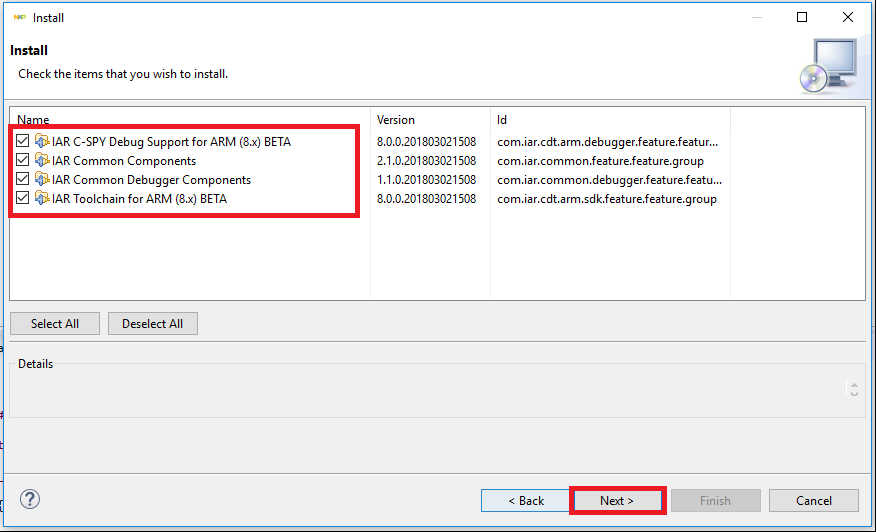Image resolution: width=876 pixels, height=532 pixels.
Task: Uncheck IAR Common Components checkbox
Action: point(22,160)
